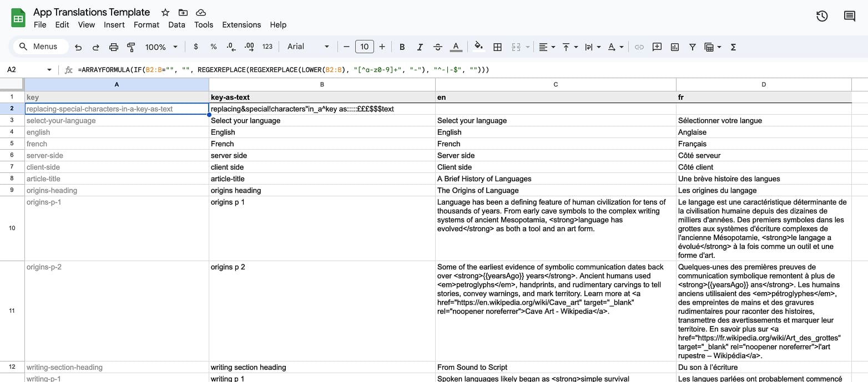
Task: Click the select-all corner box
Action: [12, 84]
